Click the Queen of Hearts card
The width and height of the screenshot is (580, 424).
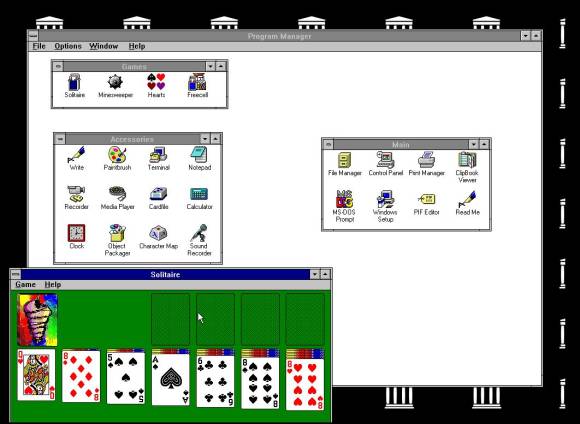[x=36, y=374]
